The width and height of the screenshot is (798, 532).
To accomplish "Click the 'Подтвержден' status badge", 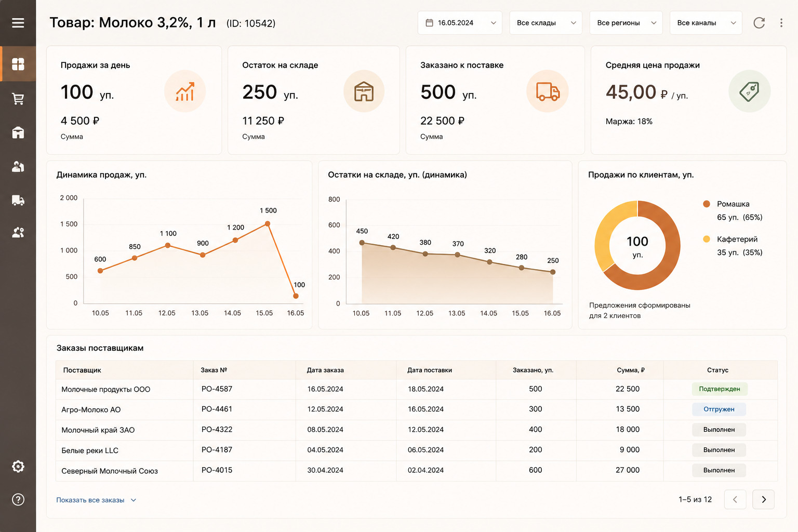I will coord(720,389).
